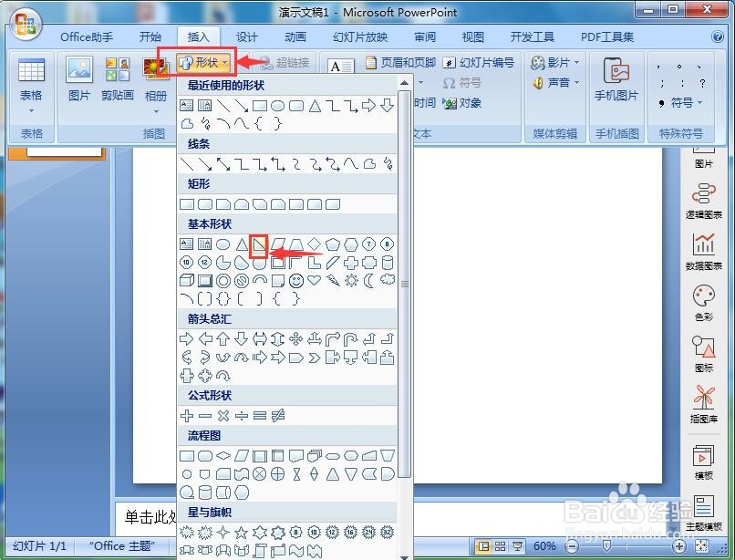Click the 超链接 hyperlink button
735x560 pixels.
(x=285, y=62)
